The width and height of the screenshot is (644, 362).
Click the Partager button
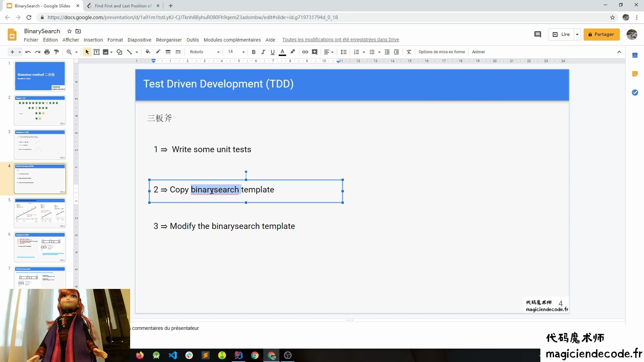[x=601, y=35]
